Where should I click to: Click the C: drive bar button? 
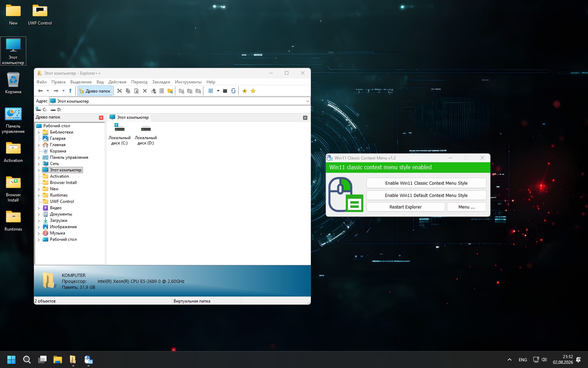pos(41,110)
